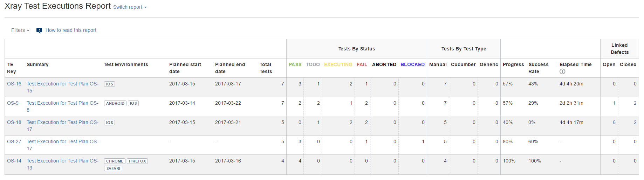Open OS-18 issue key link
The width and height of the screenshot is (644, 180).
pyautogui.click(x=14, y=122)
